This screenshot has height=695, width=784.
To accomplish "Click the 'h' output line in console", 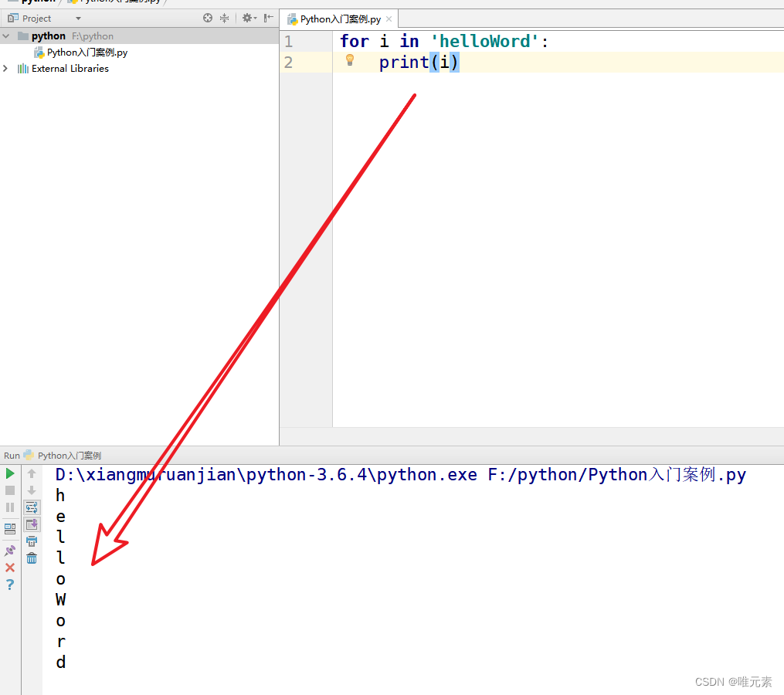I will [60, 496].
